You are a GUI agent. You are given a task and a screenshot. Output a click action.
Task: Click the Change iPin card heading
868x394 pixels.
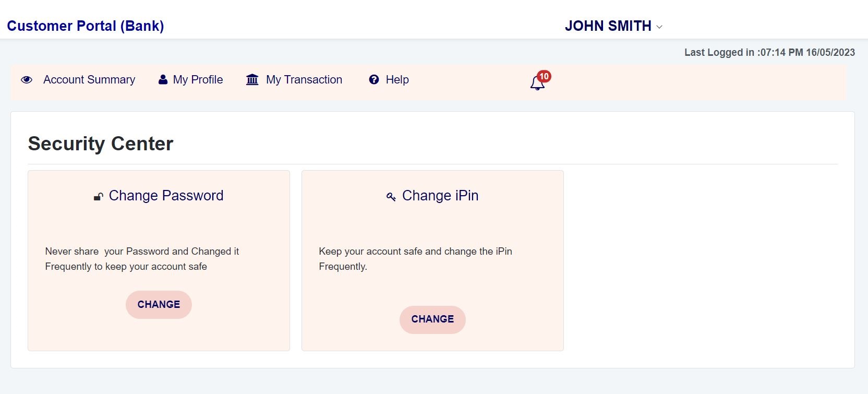(x=440, y=196)
